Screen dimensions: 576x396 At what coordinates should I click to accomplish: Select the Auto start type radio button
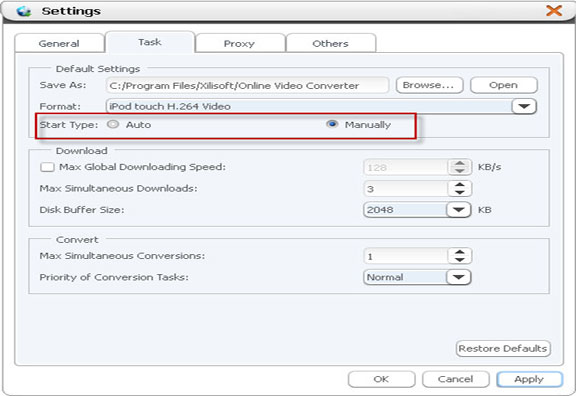(x=113, y=125)
